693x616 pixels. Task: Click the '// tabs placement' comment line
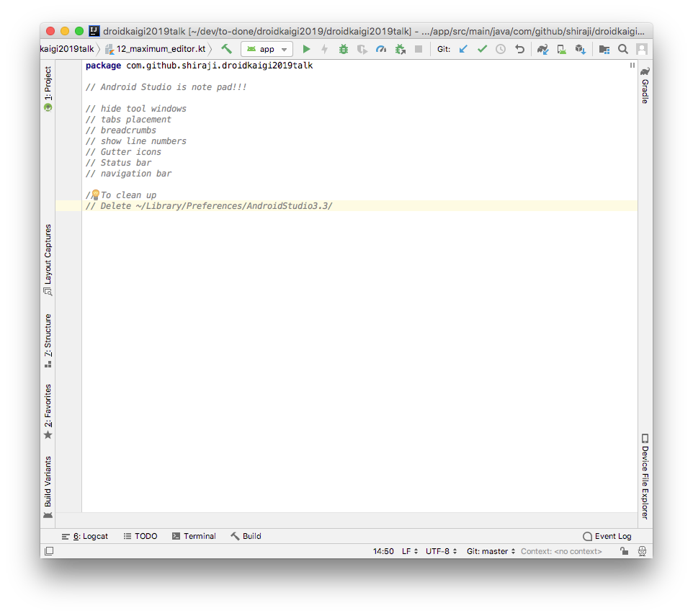(128, 120)
